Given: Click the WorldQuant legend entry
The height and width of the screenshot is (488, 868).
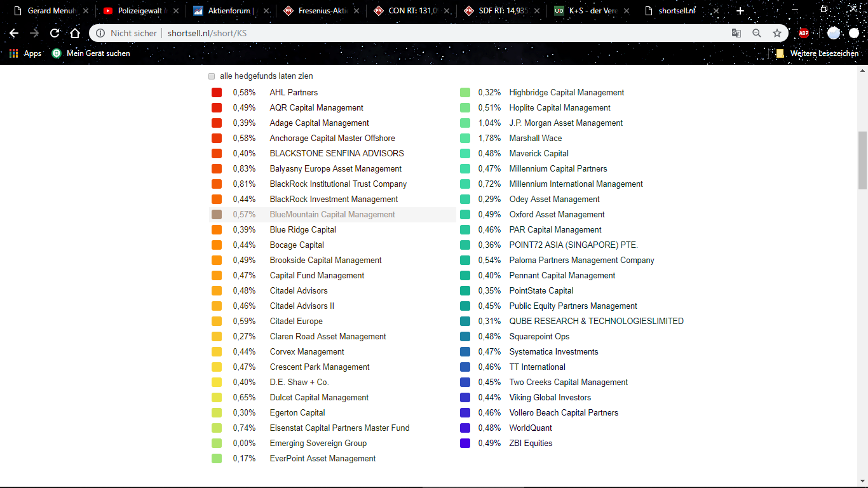Looking at the screenshot, I should 531,428.
